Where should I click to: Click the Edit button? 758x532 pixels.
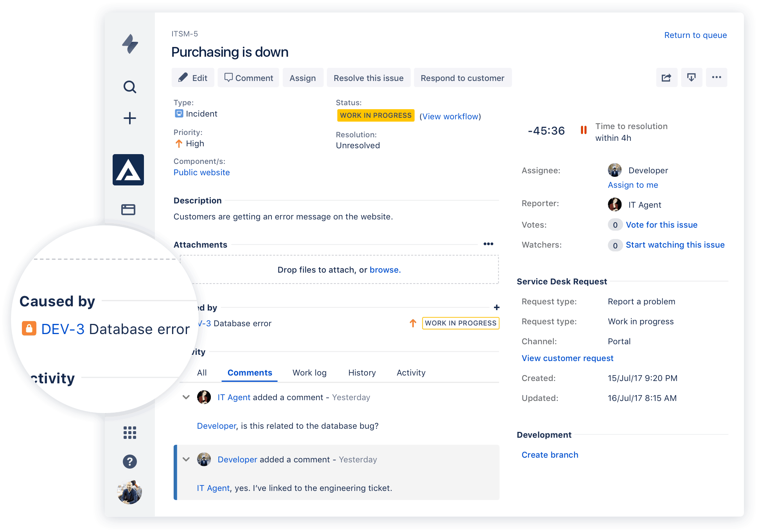tap(193, 77)
